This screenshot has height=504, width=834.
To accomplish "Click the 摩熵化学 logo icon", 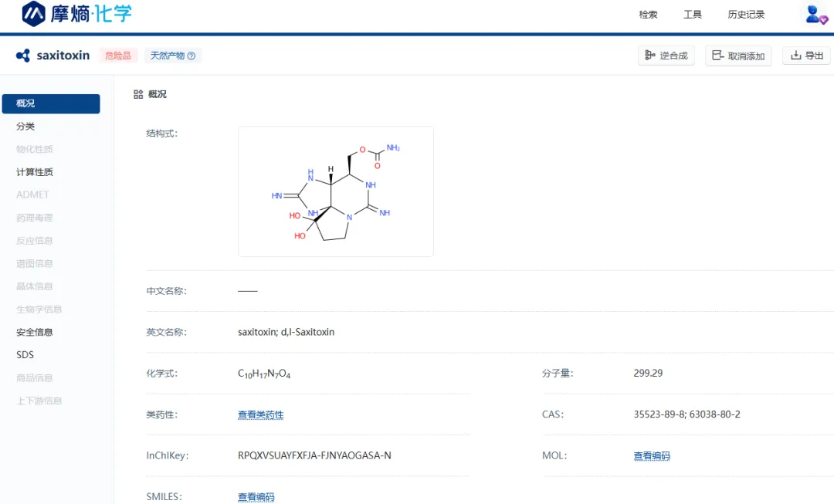I will tap(33, 14).
